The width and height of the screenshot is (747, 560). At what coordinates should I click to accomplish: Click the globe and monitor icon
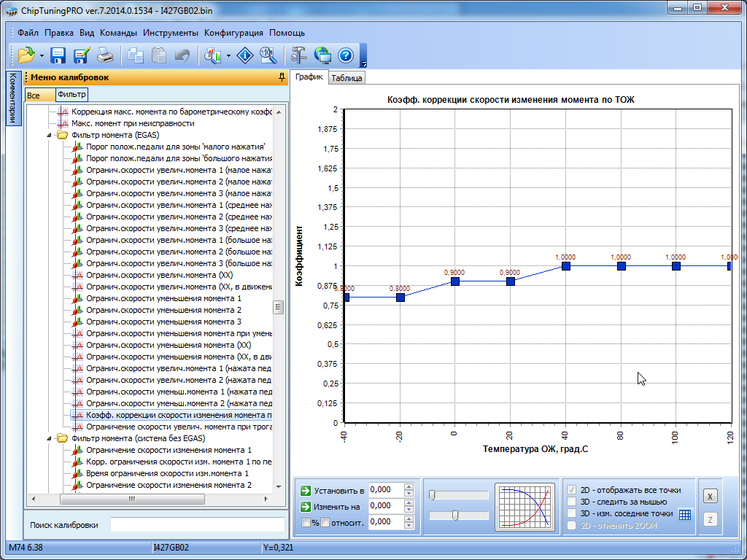[322, 55]
